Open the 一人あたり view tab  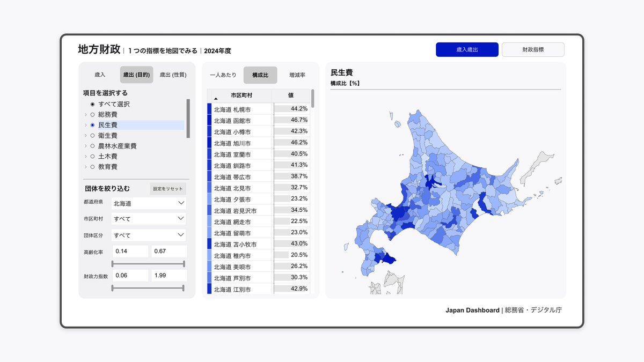(222, 75)
